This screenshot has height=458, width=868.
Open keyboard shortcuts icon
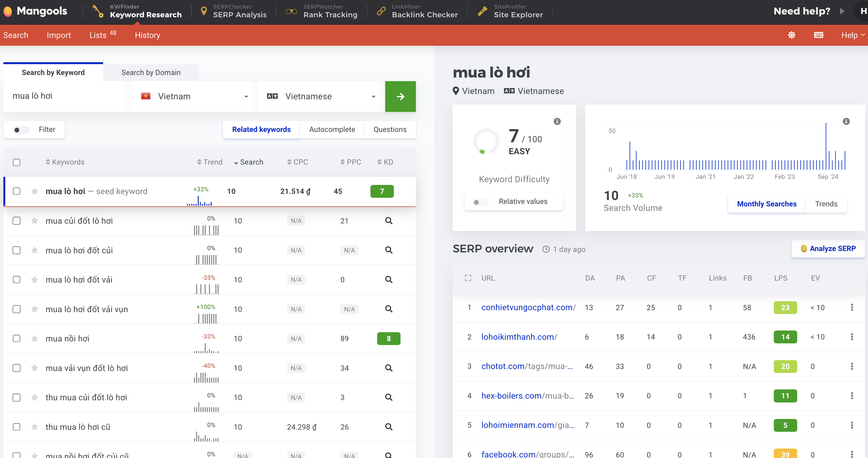tap(818, 35)
